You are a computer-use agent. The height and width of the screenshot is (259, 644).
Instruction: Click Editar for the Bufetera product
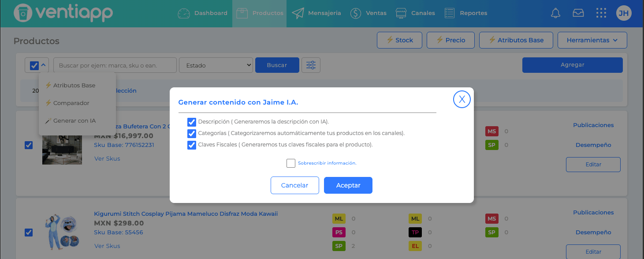tap(593, 165)
